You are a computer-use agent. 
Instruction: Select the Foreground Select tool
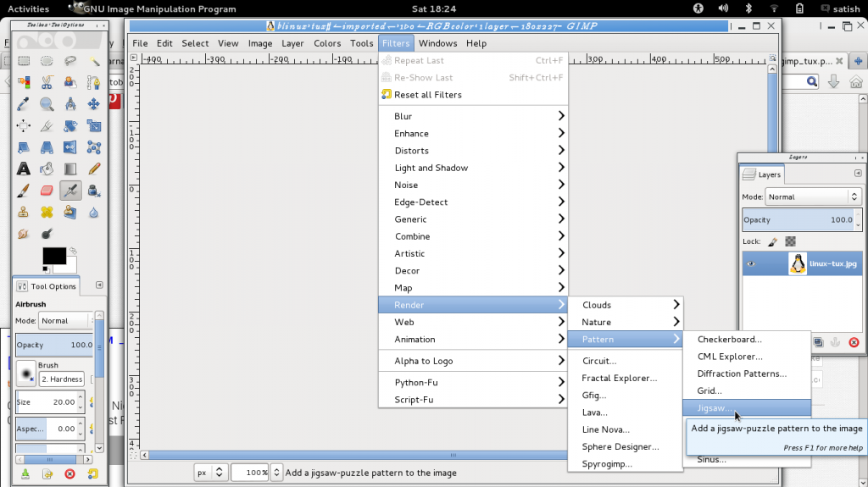tap(70, 82)
